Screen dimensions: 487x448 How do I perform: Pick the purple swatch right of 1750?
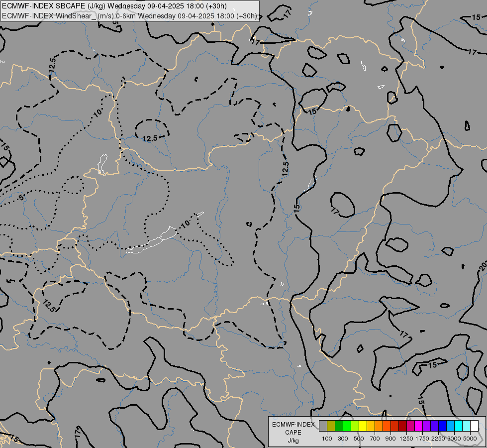coord(426,426)
